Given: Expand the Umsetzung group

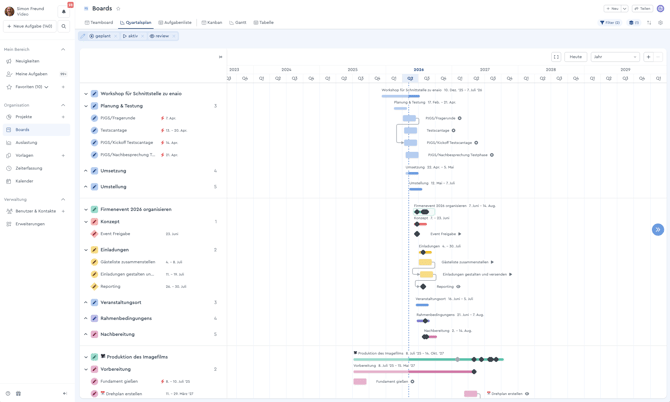Looking at the screenshot, I should (x=85, y=171).
